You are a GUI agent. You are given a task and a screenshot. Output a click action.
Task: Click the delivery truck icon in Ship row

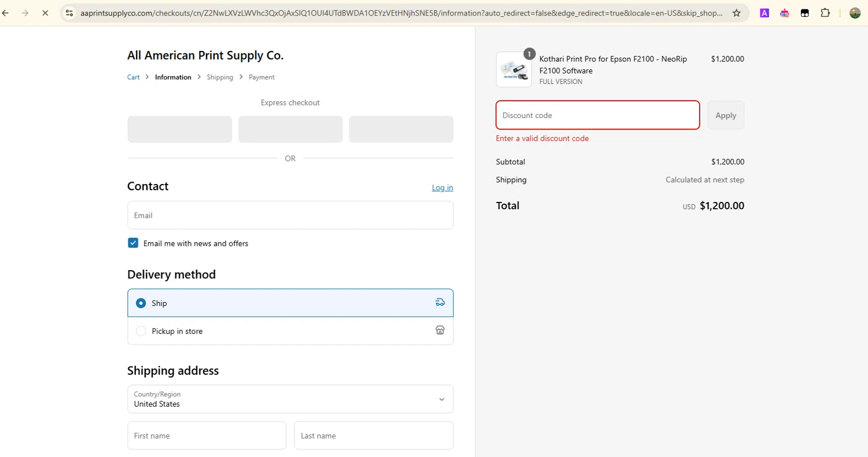pos(440,302)
